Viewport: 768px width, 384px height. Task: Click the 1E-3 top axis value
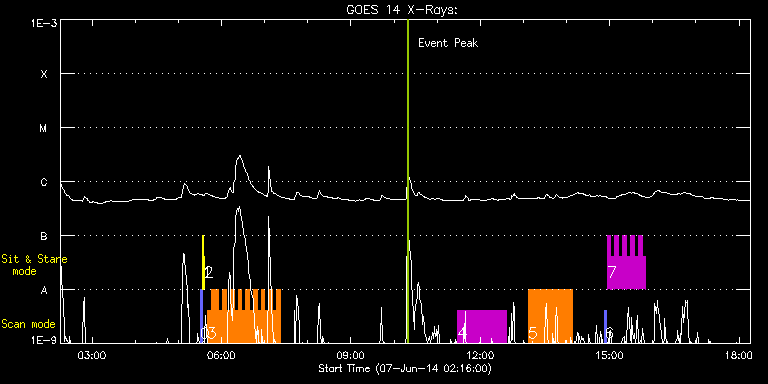(x=43, y=23)
